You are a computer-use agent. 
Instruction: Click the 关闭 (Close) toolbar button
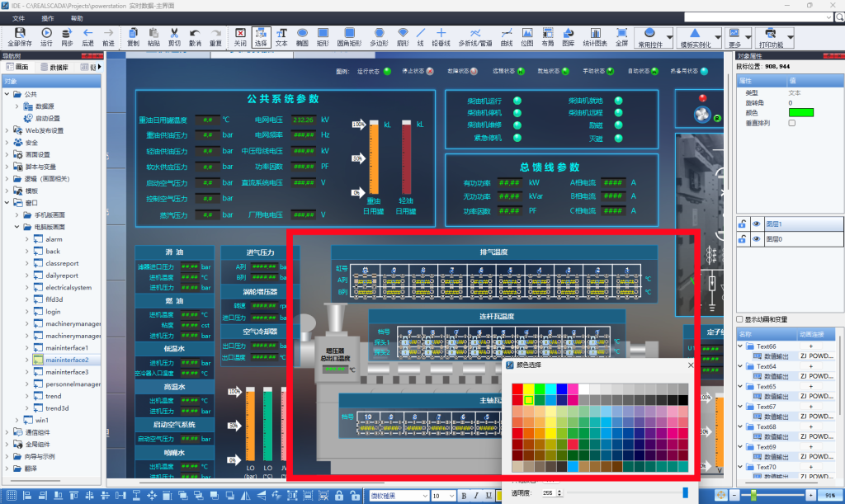(239, 36)
